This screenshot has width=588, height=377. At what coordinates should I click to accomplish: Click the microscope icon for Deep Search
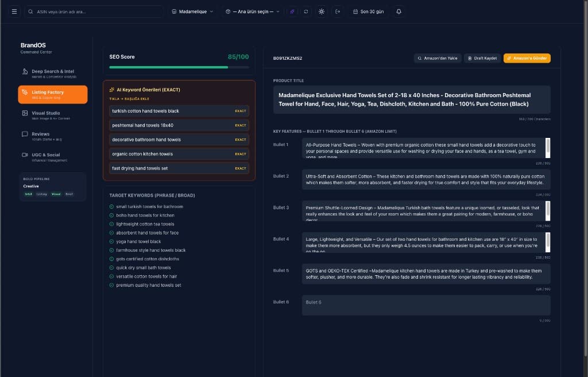(25, 71)
